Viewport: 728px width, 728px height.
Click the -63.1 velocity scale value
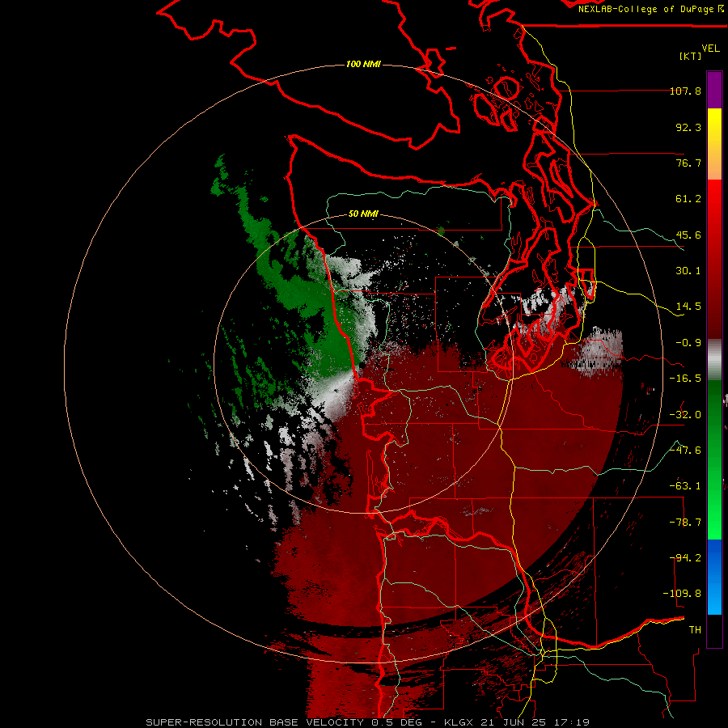[x=685, y=486]
